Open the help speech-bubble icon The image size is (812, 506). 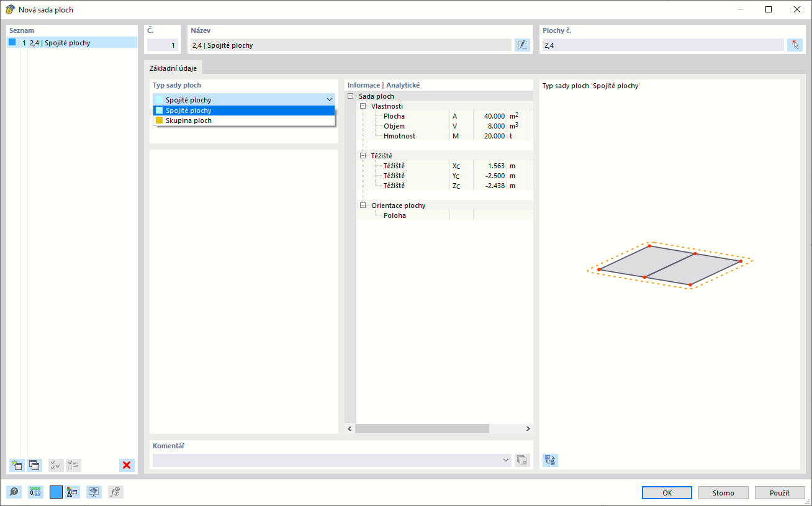14,492
